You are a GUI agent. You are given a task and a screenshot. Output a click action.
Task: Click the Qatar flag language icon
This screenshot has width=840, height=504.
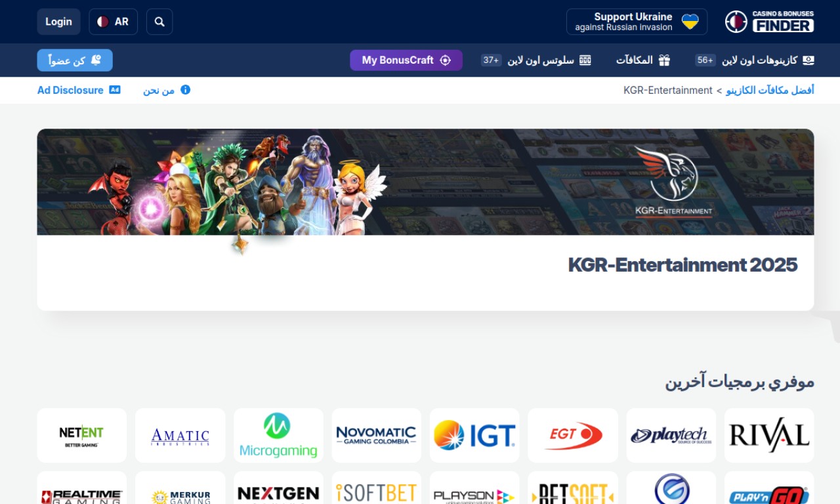[x=103, y=22]
